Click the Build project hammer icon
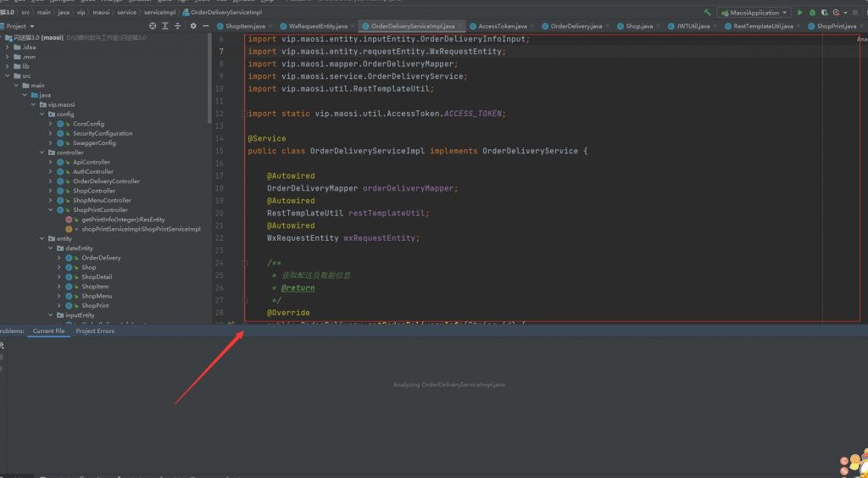 coord(707,12)
